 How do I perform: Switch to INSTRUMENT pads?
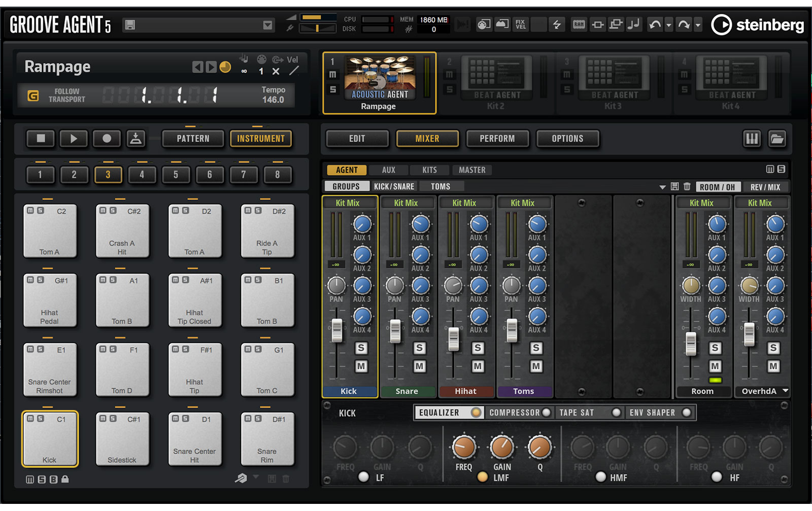tap(261, 139)
